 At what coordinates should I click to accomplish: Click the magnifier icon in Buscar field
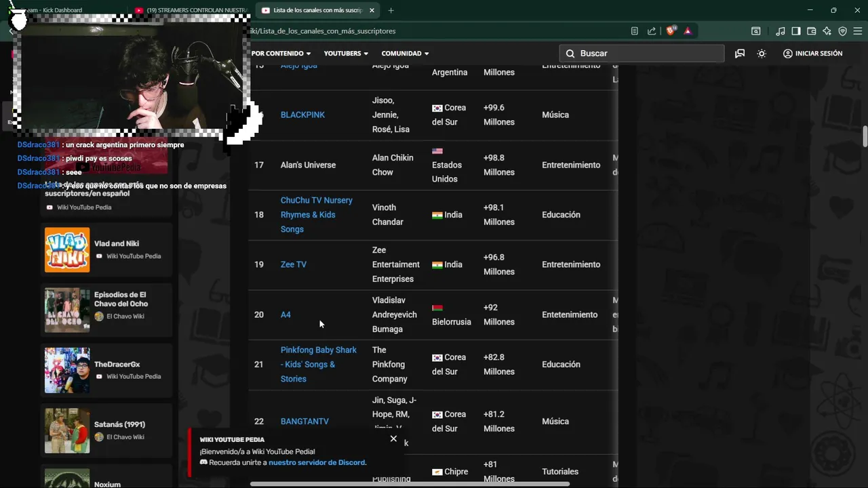coord(570,54)
